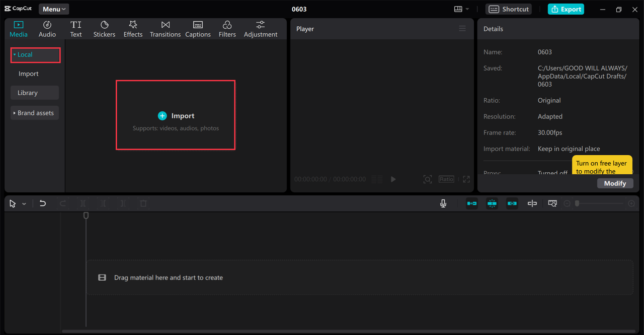Click the Delete trash icon
This screenshot has width=644, height=335.
pyautogui.click(x=143, y=204)
